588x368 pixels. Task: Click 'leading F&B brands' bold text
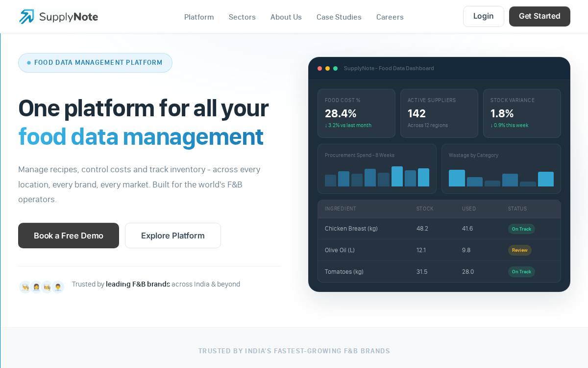[138, 284]
